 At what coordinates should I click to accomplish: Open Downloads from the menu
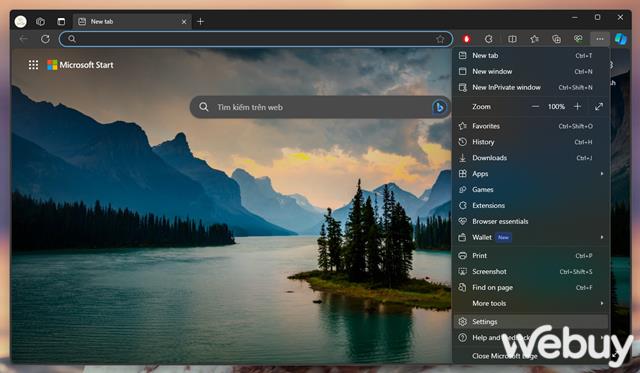531,158
